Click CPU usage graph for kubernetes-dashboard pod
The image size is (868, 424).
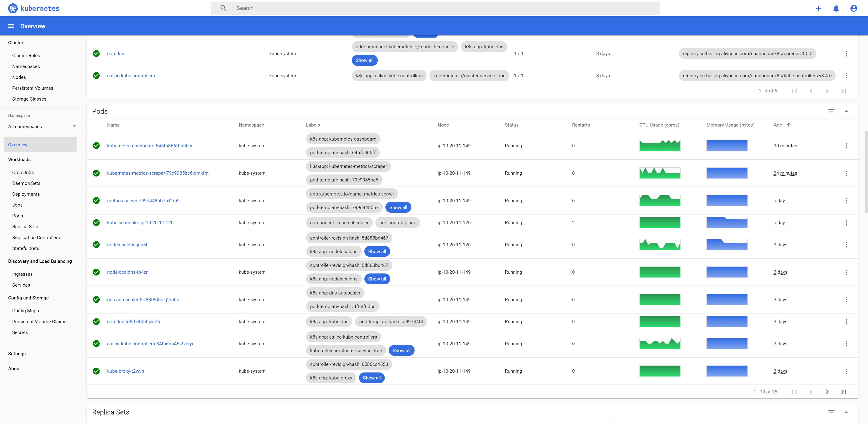coord(660,146)
